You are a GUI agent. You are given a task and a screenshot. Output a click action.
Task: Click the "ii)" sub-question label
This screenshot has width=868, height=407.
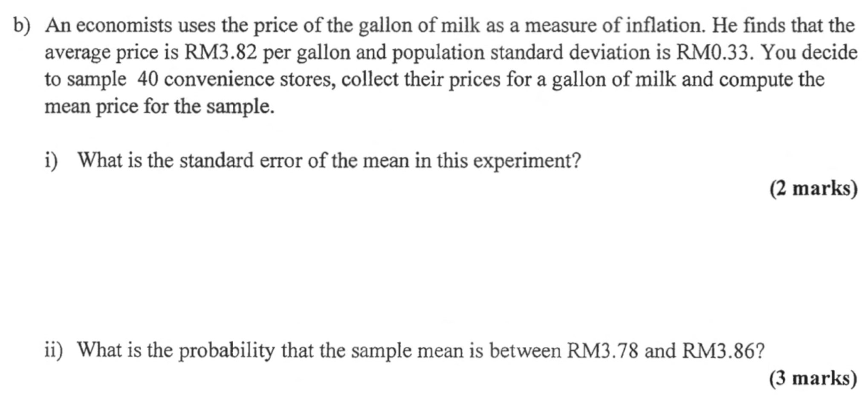pos(54,351)
